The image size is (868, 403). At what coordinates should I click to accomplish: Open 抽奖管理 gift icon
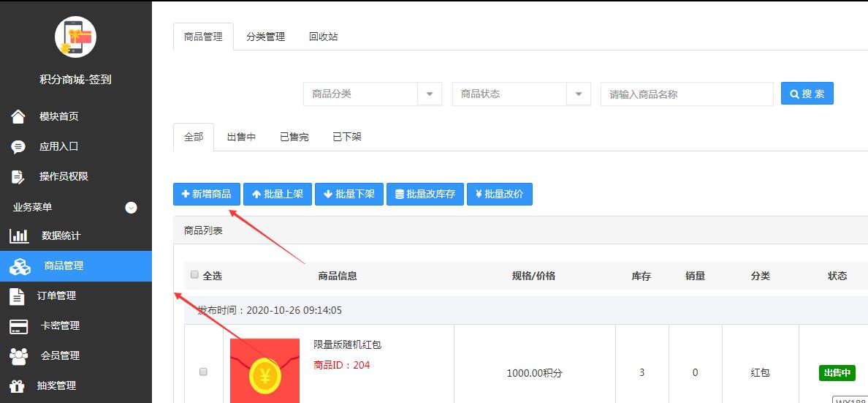(x=17, y=386)
